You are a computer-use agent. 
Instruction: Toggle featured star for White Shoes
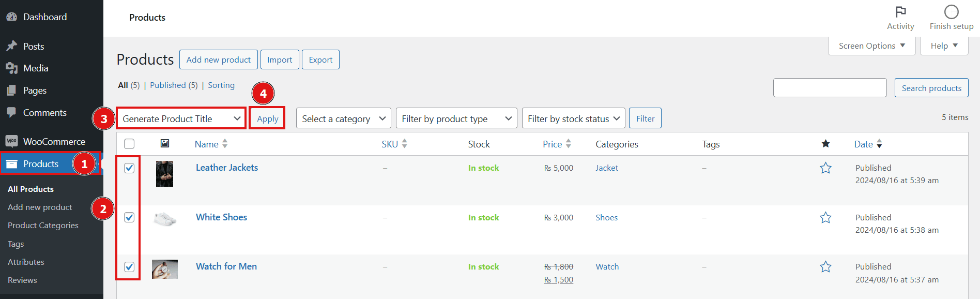tap(825, 218)
